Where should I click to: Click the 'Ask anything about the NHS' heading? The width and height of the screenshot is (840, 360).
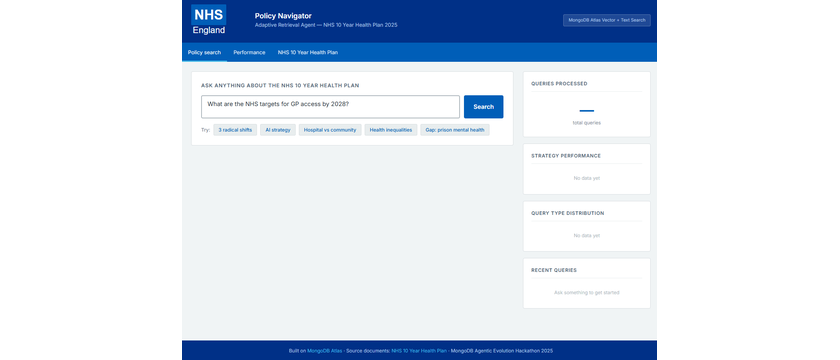coord(280,86)
